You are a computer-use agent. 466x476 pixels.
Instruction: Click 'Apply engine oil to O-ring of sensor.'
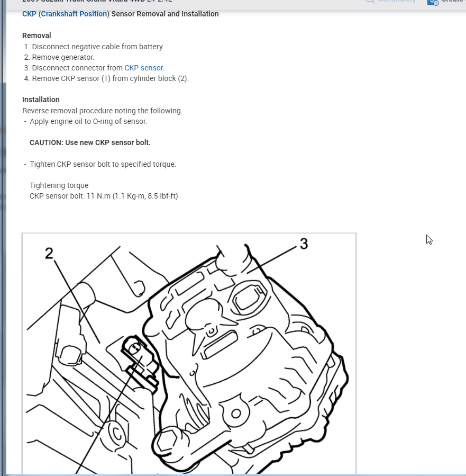[88, 121]
